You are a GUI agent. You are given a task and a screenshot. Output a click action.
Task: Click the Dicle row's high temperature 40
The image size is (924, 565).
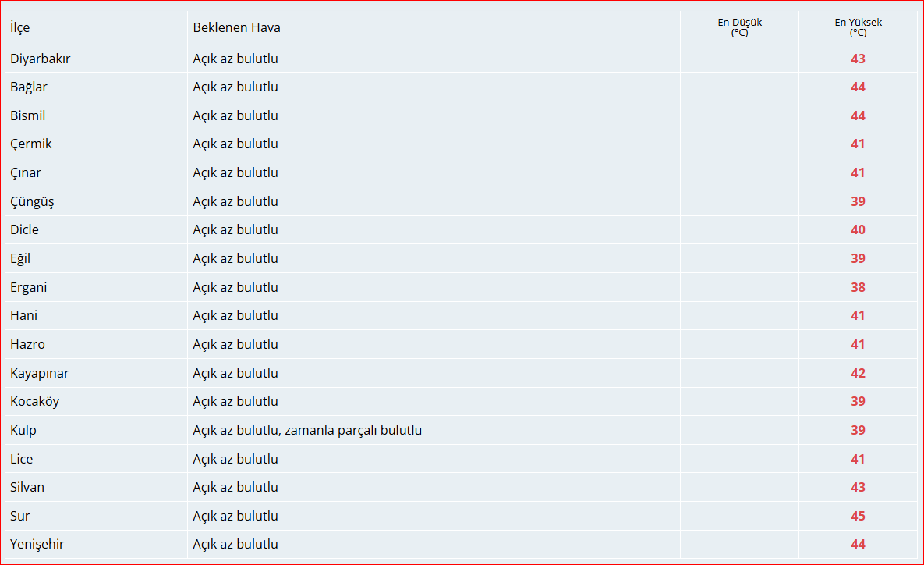point(858,229)
